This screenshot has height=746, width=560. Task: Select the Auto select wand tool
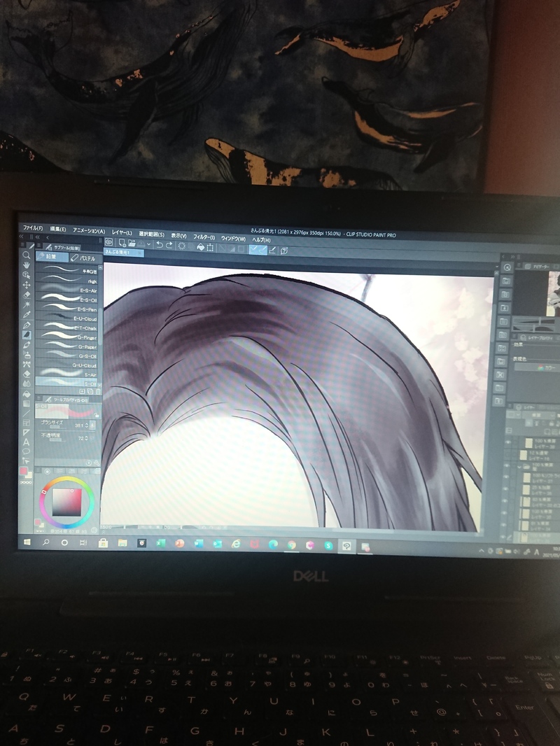[x=27, y=304]
